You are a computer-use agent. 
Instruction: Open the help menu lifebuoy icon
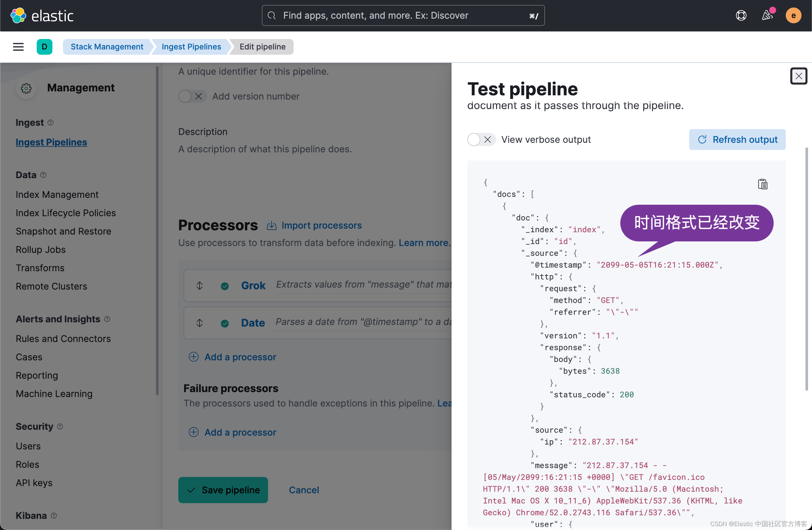coord(741,16)
